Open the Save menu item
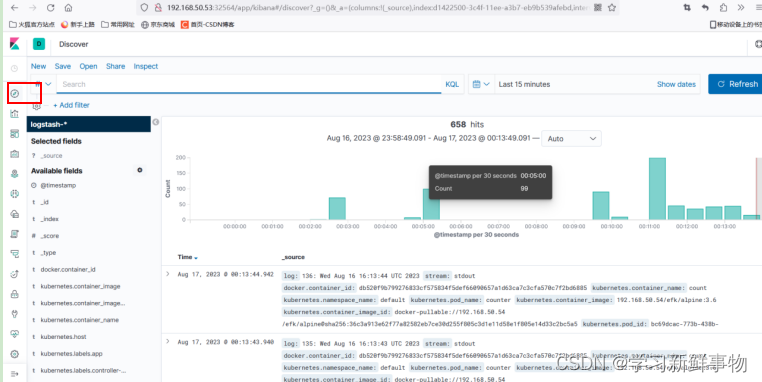Screen dimensions: 762x382 (x=63, y=66)
